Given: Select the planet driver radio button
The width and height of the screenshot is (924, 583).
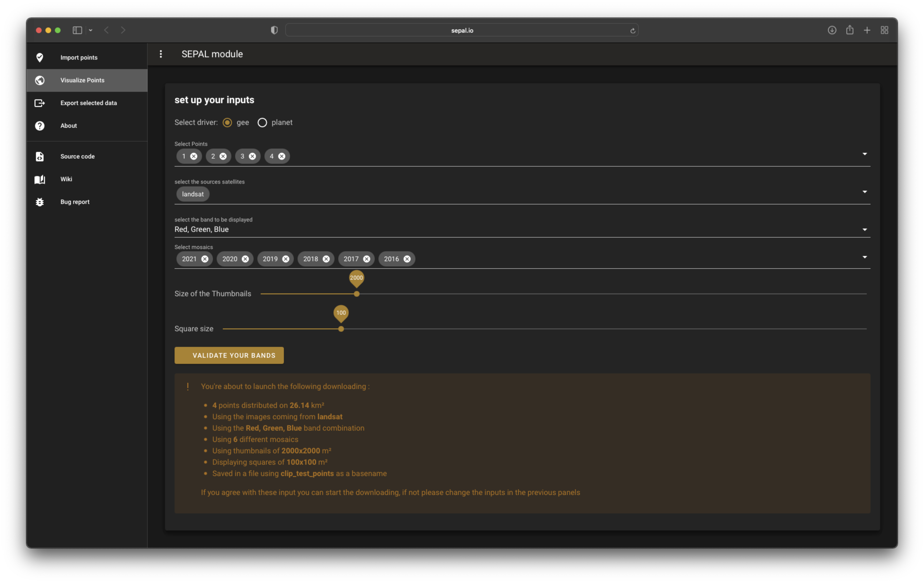Looking at the screenshot, I should click(x=262, y=122).
